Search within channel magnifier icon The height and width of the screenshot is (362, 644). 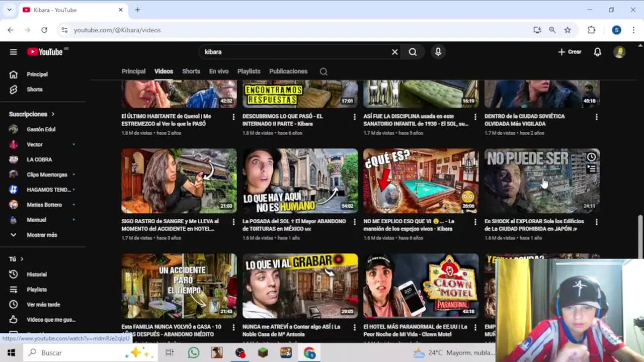pyautogui.click(x=324, y=71)
